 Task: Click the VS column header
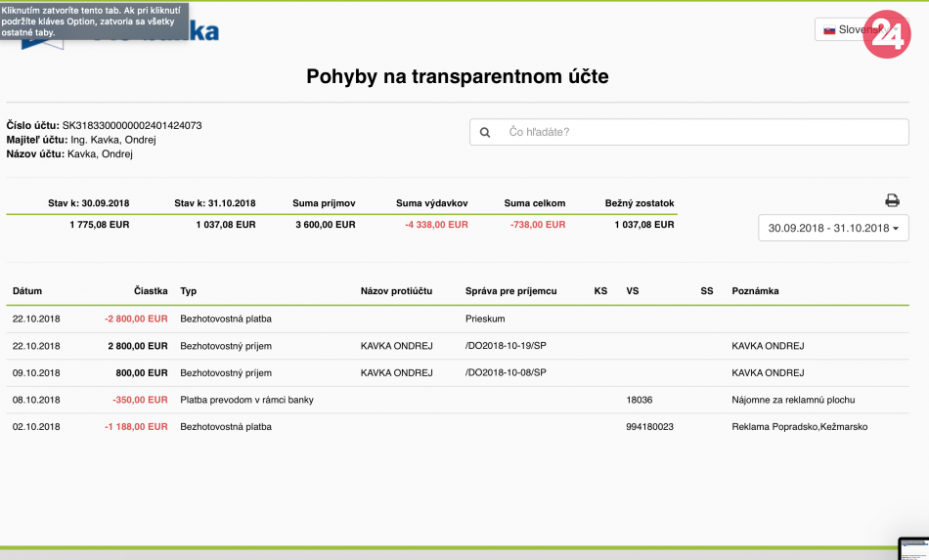pos(633,291)
